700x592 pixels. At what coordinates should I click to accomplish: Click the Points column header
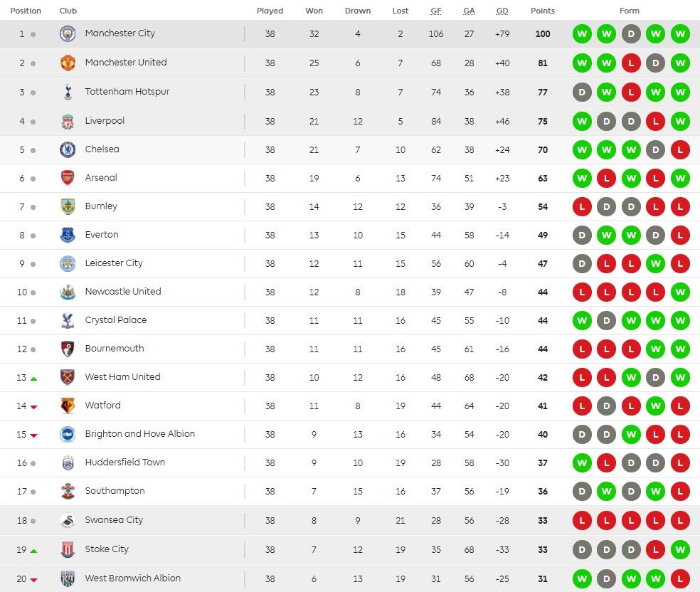[x=542, y=11]
